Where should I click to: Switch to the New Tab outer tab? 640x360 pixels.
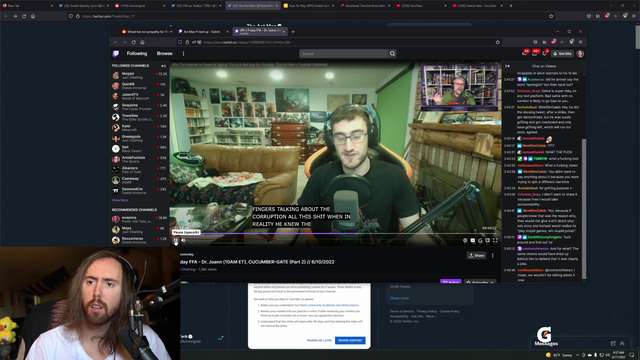click(x=27, y=6)
